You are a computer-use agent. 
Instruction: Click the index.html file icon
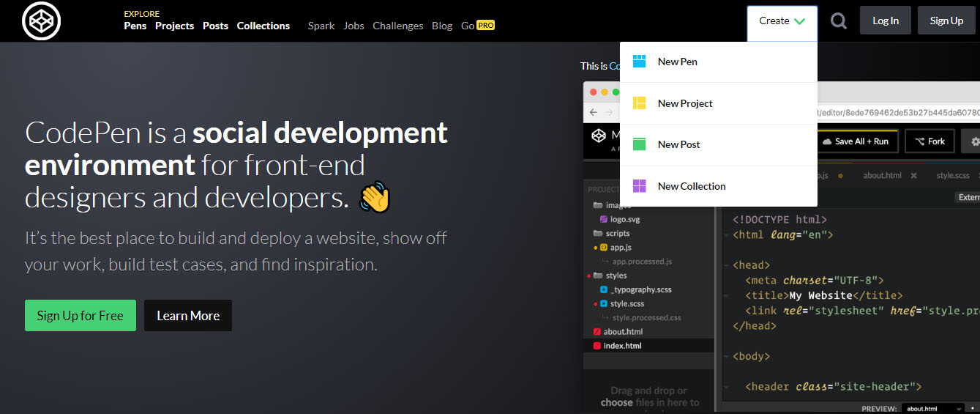coord(597,346)
